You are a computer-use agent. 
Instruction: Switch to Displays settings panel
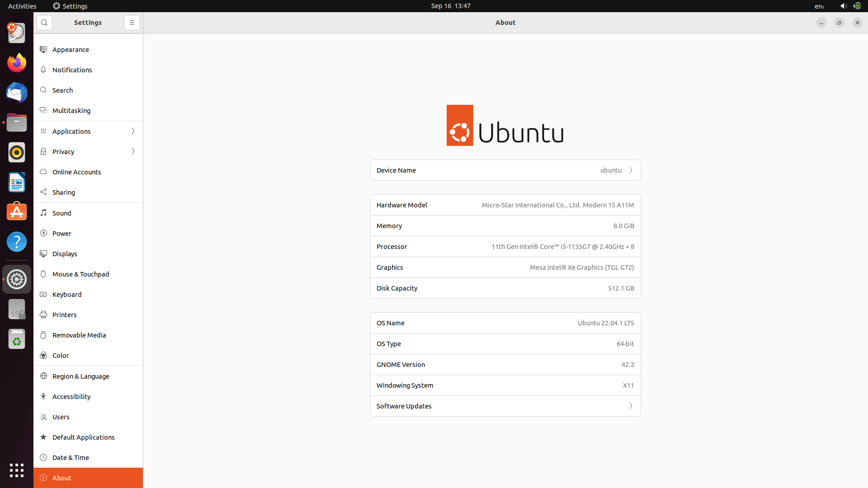click(88, 253)
